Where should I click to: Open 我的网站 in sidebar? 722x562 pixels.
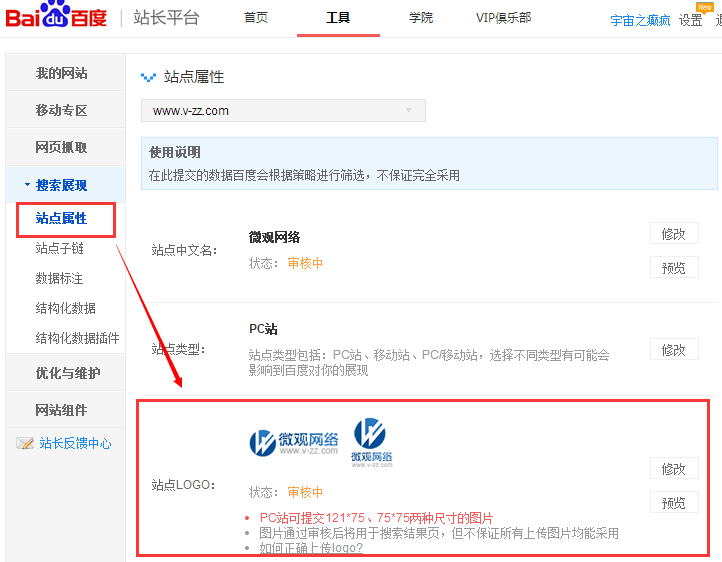[65, 73]
